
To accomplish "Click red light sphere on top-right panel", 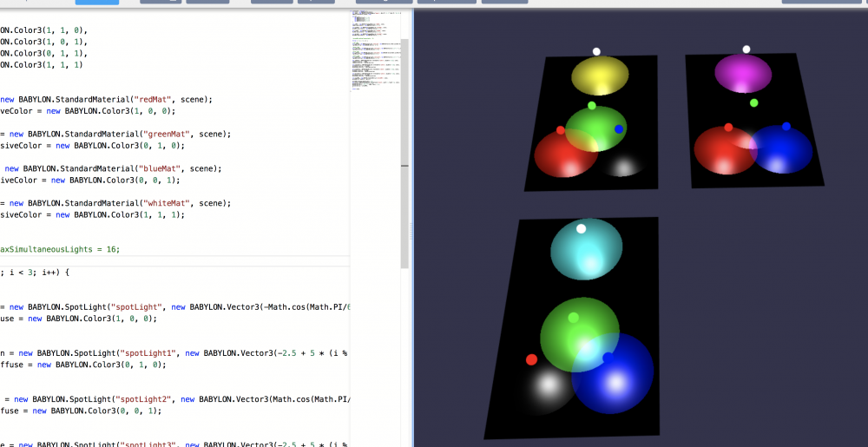I will pos(728,128).
